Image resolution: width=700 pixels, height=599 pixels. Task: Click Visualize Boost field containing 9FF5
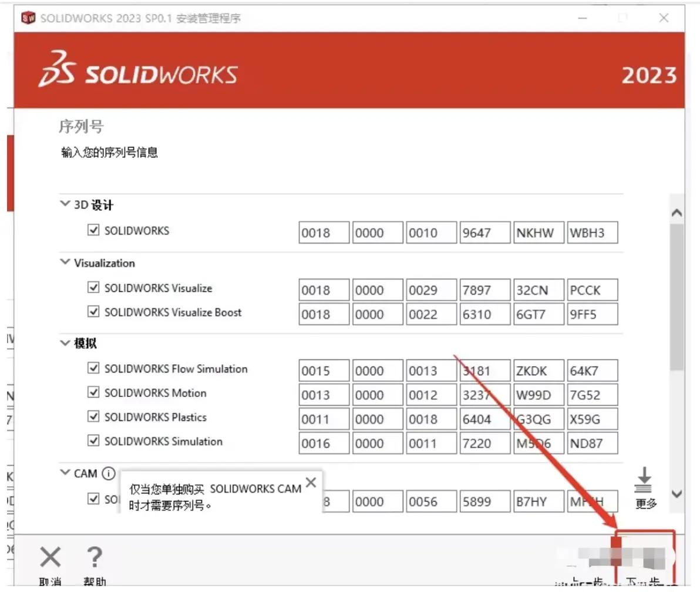click(x=593, y=314)
